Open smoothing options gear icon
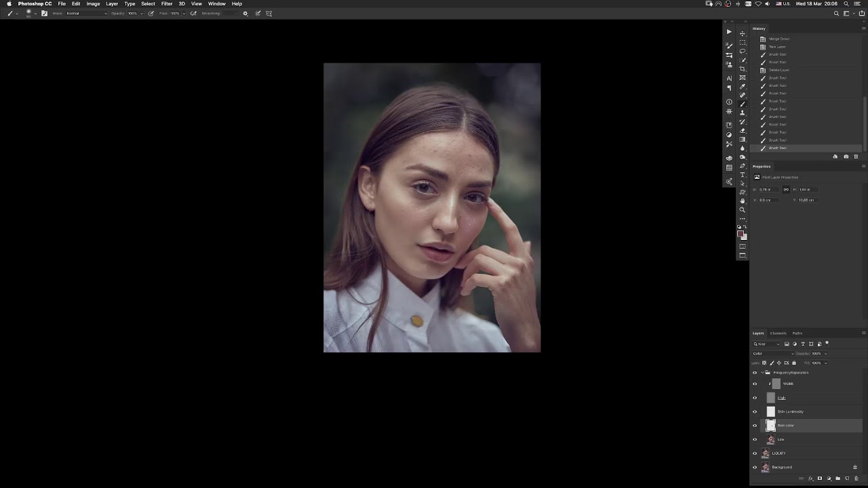The image size is (868, 488). [x=245, y=14]
